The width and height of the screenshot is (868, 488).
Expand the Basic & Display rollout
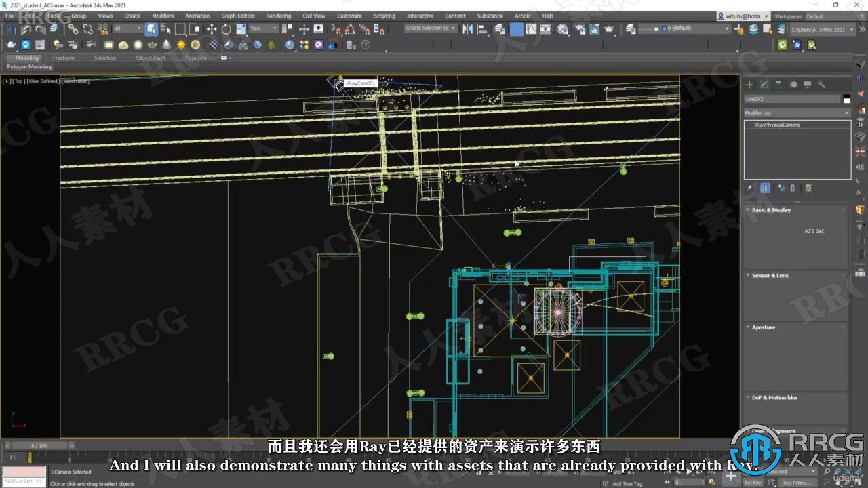click(x=796, y=210)
